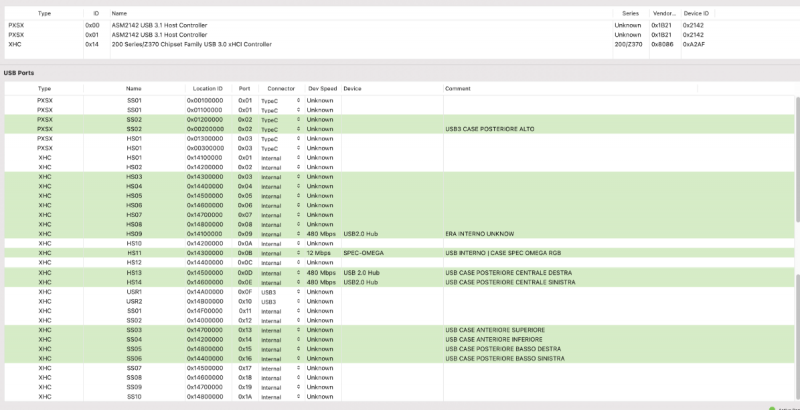Open the Connector dropdown for port HS09
The image size is (800, 410).
click(298, 234)
